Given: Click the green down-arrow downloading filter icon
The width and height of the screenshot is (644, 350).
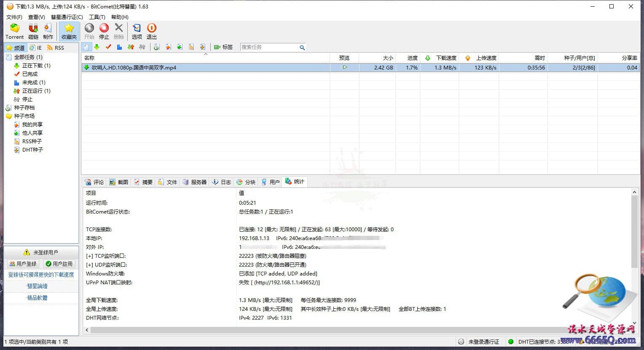Looking at the screenshot, I should coord(97,47).
